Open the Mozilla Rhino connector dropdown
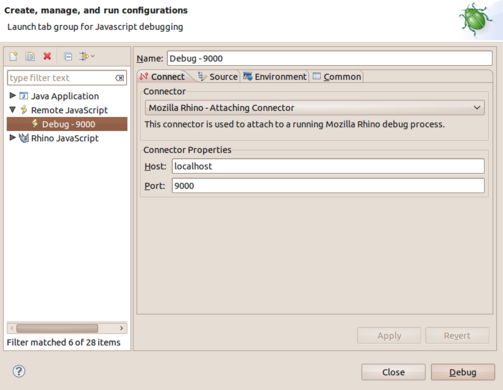The image size is (503, 390). 315,108
